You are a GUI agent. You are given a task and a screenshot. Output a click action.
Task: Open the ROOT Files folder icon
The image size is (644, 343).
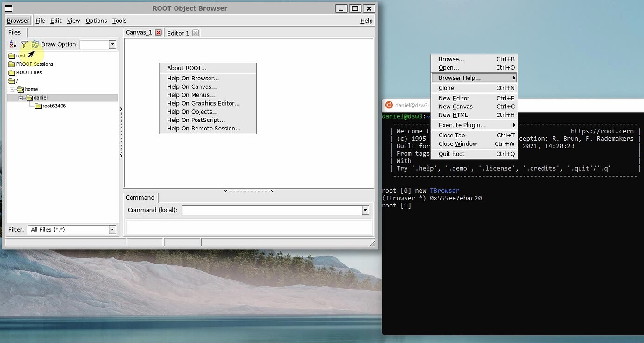coord(13,72)
